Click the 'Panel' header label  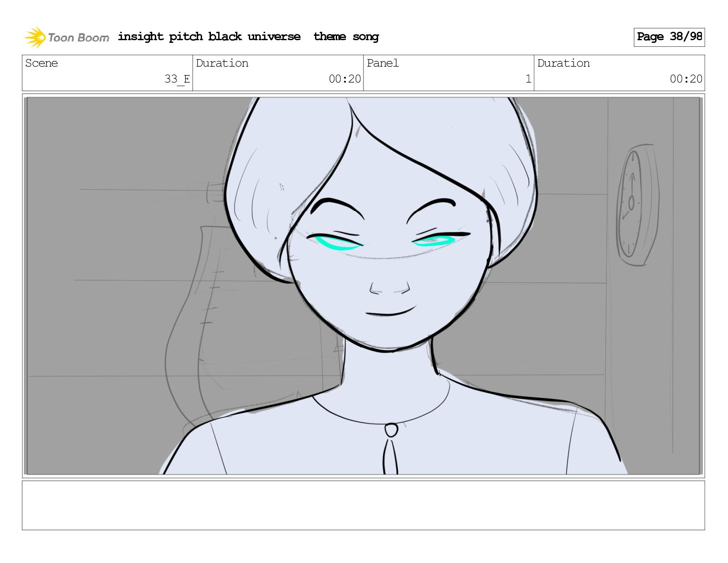383,63
